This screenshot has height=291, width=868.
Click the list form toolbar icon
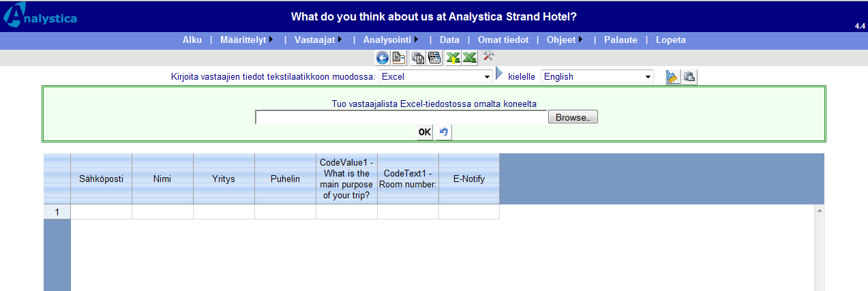click(x=434, y=58)
